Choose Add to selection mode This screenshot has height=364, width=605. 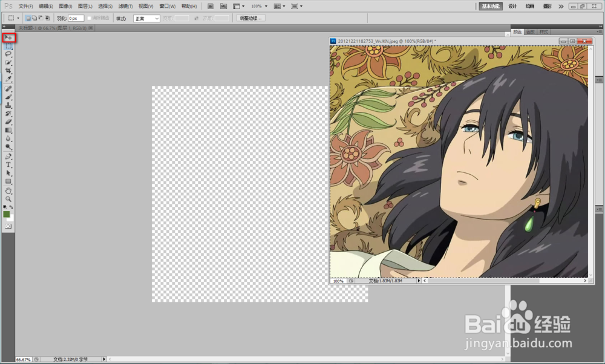[34, 18]
